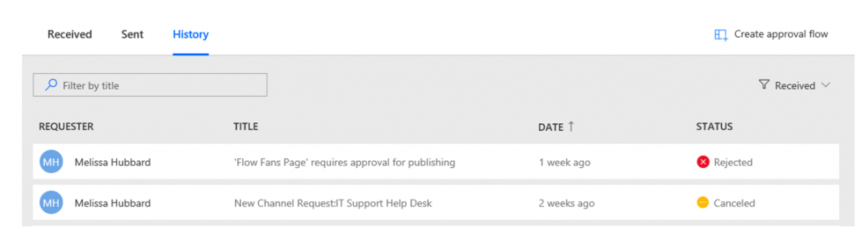Click the sort arrow beside DATE
868x249 pixels.
point(571,126)
